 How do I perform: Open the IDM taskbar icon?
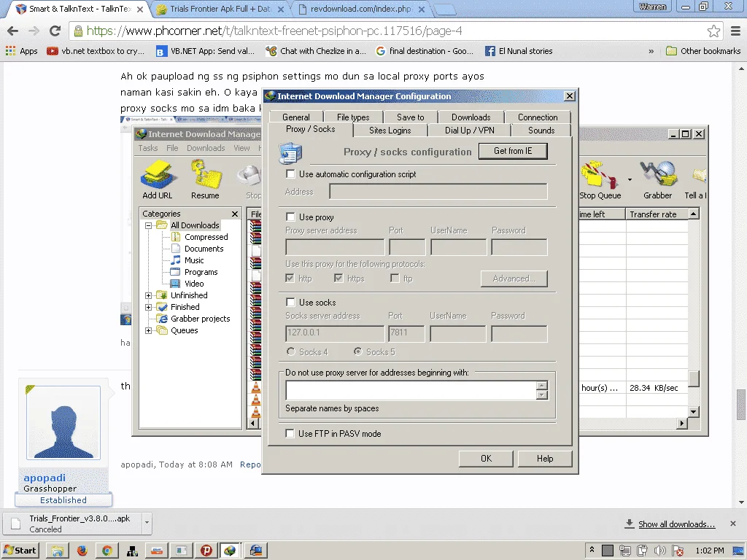[x=231, y=551]
